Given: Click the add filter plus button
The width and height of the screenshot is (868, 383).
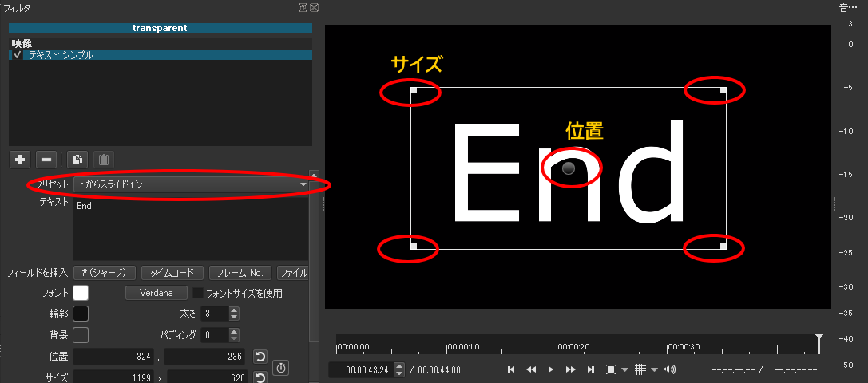Looking at the screenshot, I should [20, 159].
